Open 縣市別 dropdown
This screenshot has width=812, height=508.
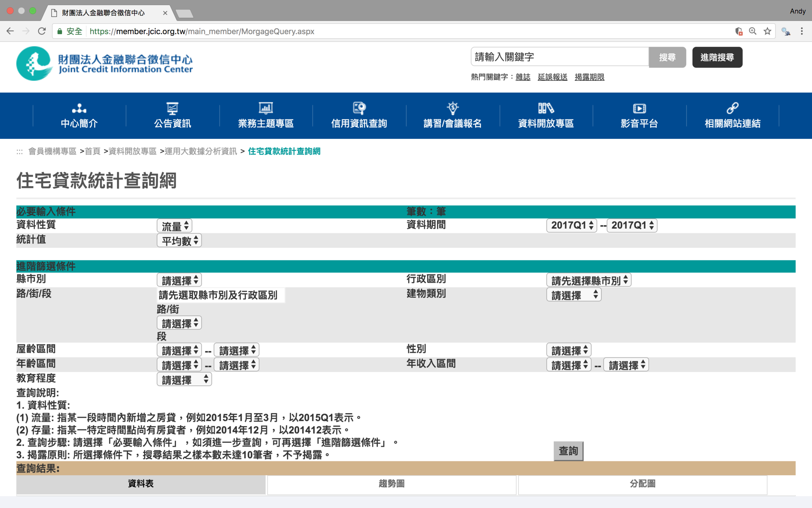(179, 280)
